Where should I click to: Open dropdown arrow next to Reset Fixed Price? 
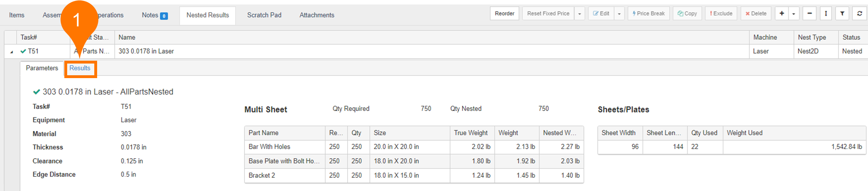tap(579, 14)
